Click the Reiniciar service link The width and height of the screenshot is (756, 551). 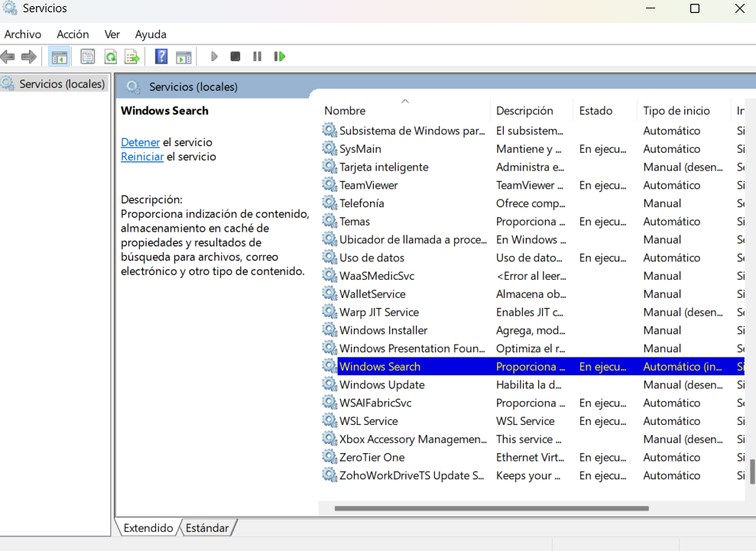pos(142,157)
